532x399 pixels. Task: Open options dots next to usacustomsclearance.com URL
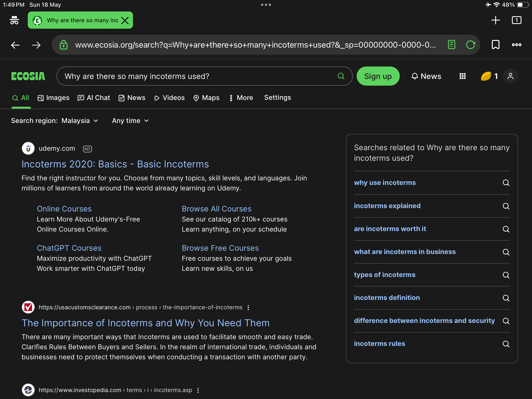[248, 308]
